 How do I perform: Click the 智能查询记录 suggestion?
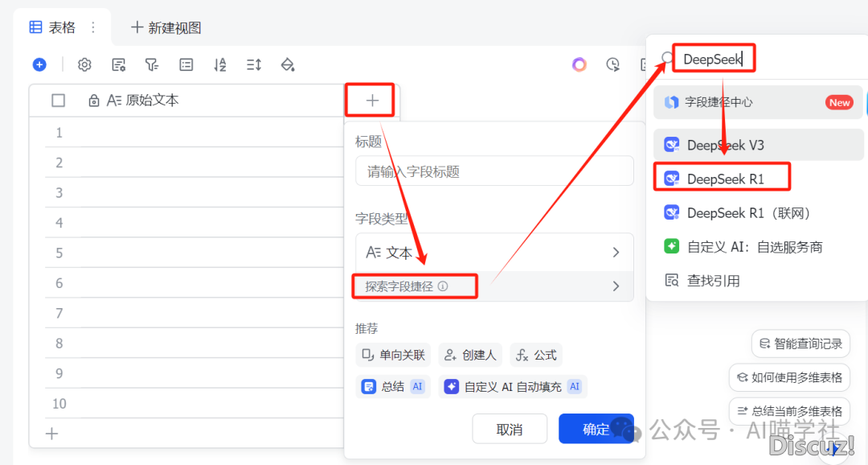800,344
